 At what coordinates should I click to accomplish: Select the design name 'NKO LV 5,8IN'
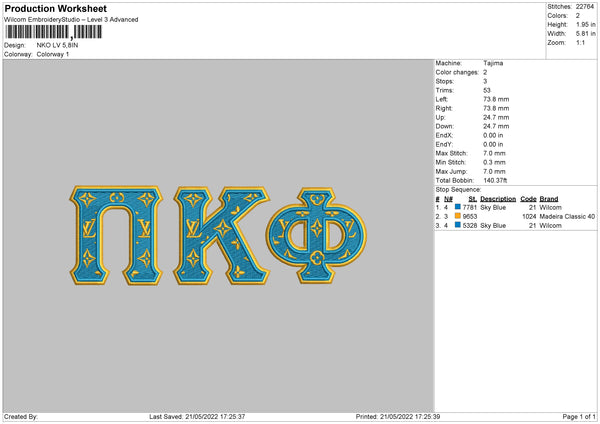(x=57, y=45)
